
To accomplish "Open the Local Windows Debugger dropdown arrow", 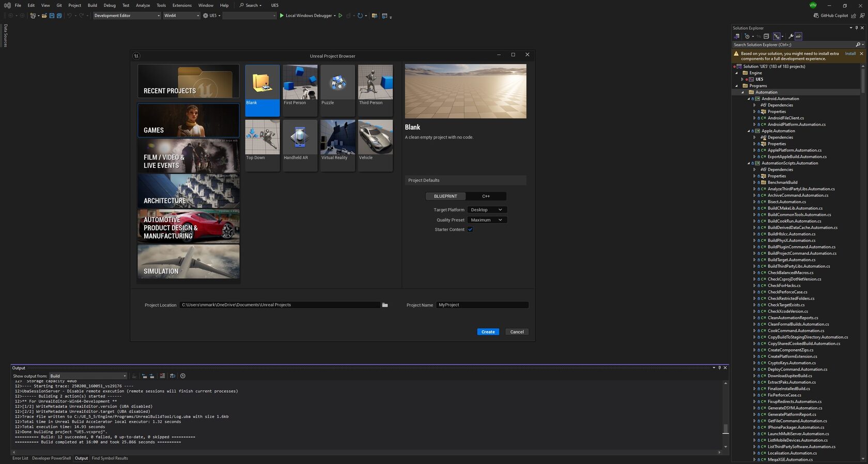I will click(335, 16).
